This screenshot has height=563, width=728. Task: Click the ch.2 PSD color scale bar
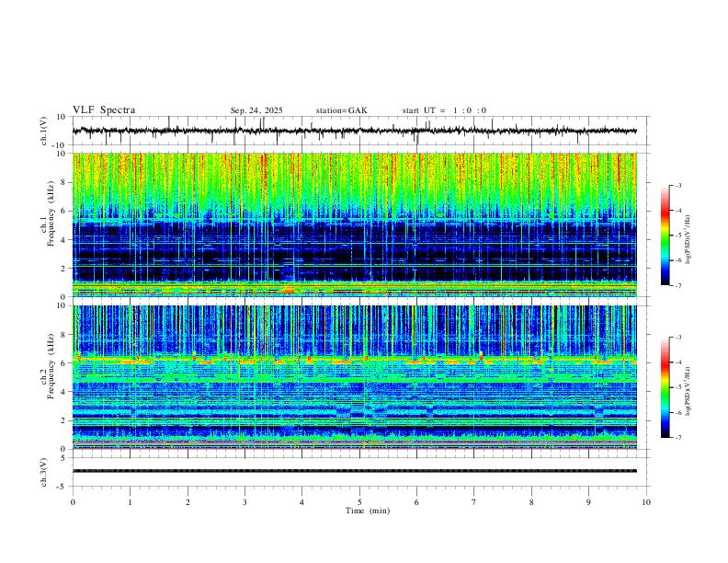665,387
